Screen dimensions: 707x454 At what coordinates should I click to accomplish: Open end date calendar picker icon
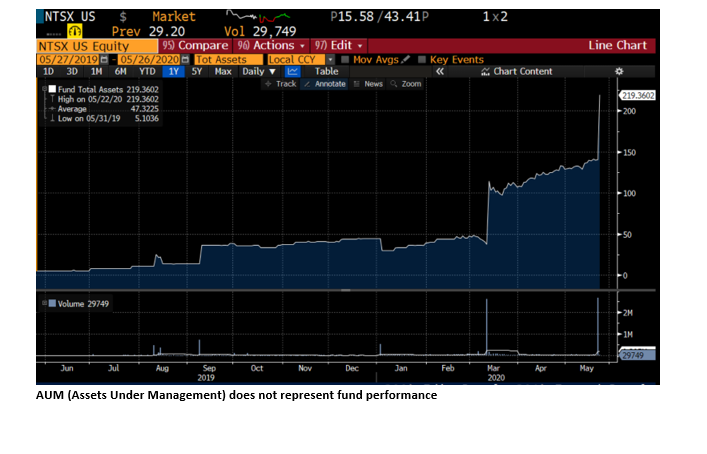point(185,60)
